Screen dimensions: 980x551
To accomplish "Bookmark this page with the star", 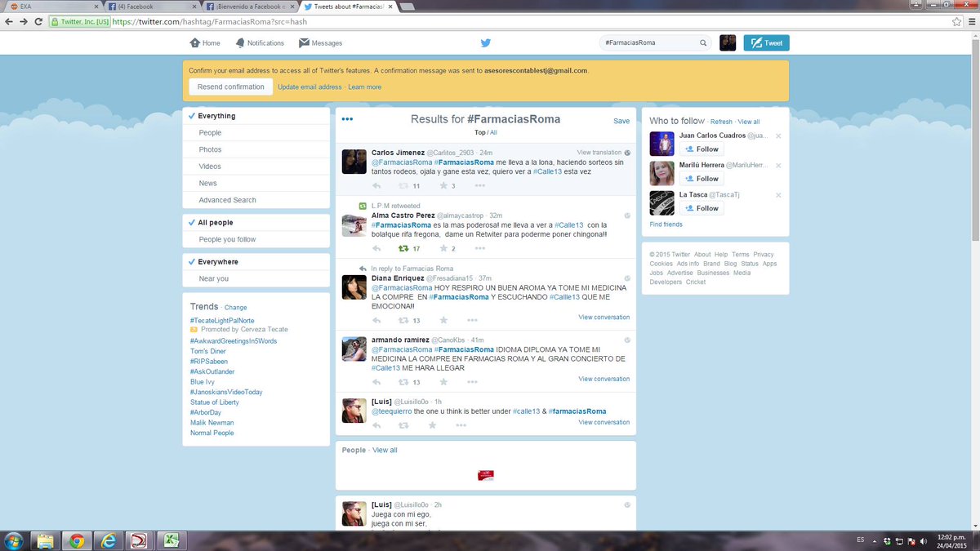I will [x=956, y=21].
